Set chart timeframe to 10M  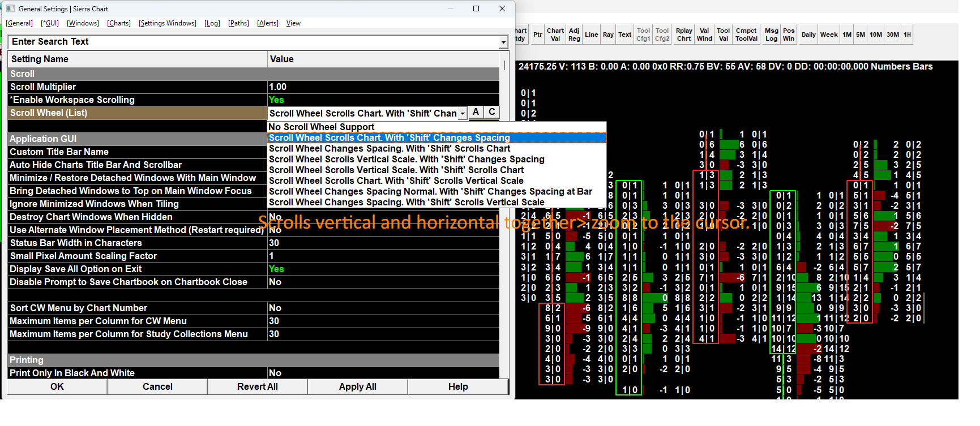point(876,35)
